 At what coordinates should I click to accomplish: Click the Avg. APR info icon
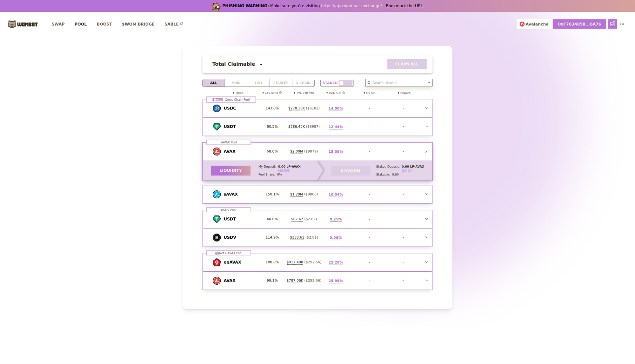click(344, 93)
